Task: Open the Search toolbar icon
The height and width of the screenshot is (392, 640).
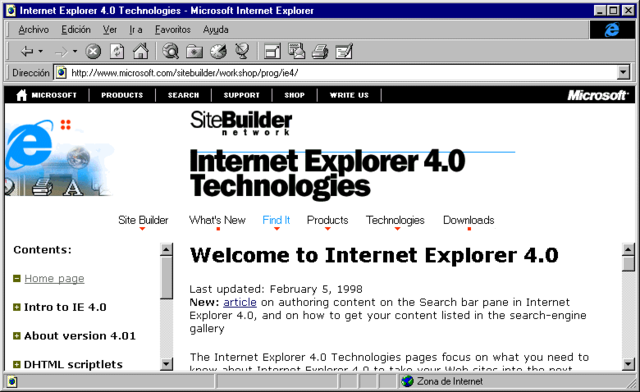Action: tap(171, 51)
